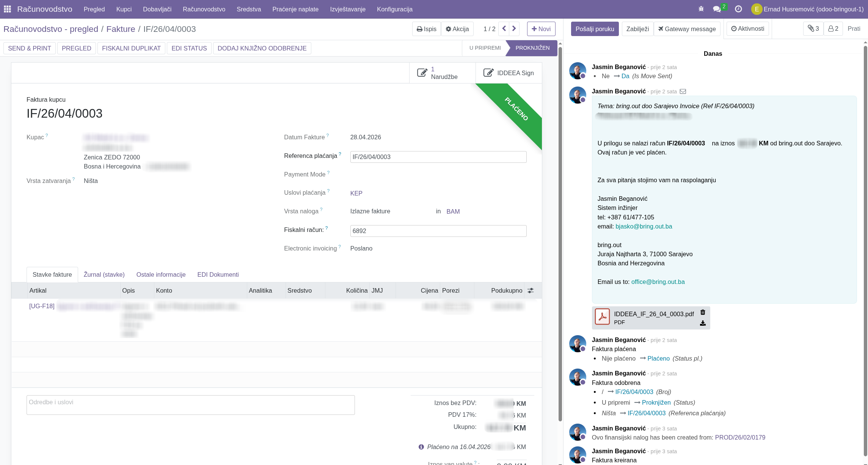Click the Proknjižen status link in chatter
The height and width of the screenshot is (465, 868).
point(656,402)
